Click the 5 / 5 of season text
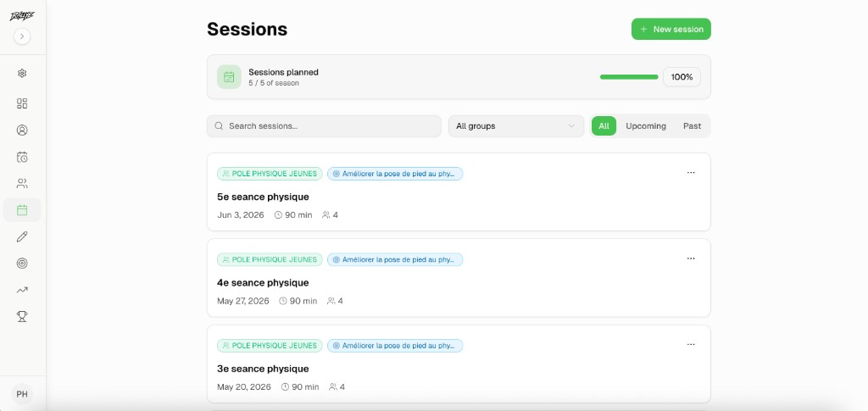This screenshot has height=411, width=868. (x=274, y=83)
